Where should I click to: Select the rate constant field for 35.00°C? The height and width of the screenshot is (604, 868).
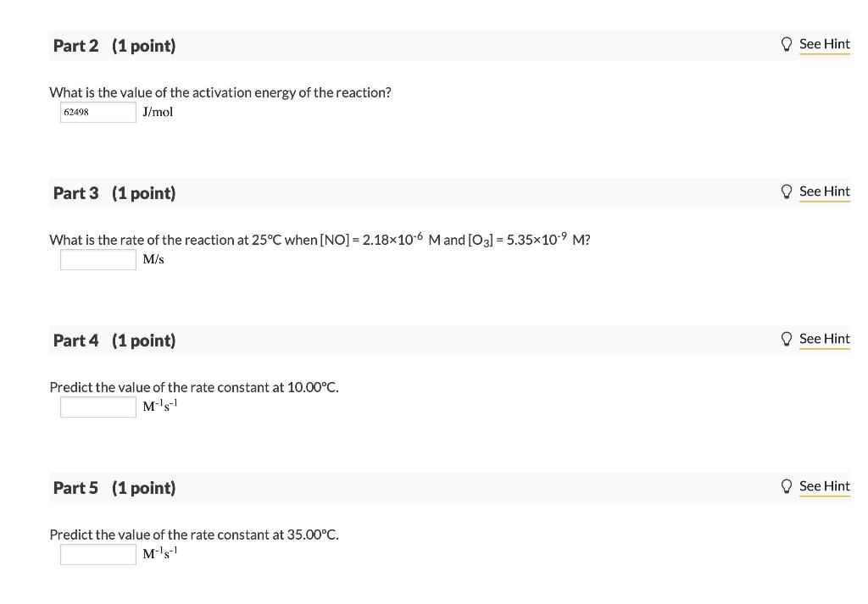click(x=98, y=554)
